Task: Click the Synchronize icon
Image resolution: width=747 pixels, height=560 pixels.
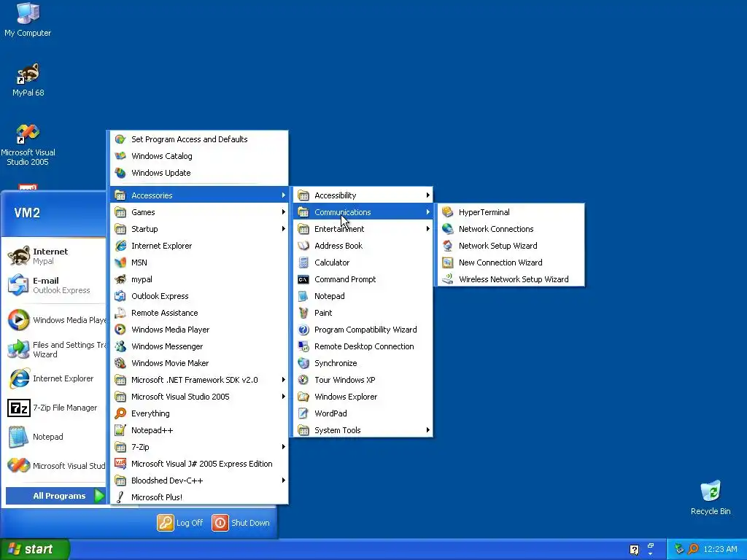Action: point(303,363)
